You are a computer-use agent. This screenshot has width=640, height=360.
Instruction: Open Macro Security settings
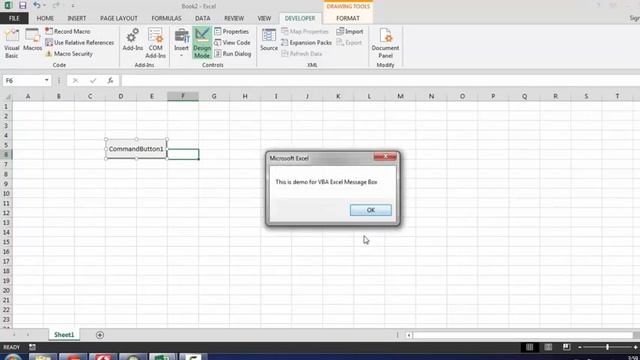tap(69, 54)
